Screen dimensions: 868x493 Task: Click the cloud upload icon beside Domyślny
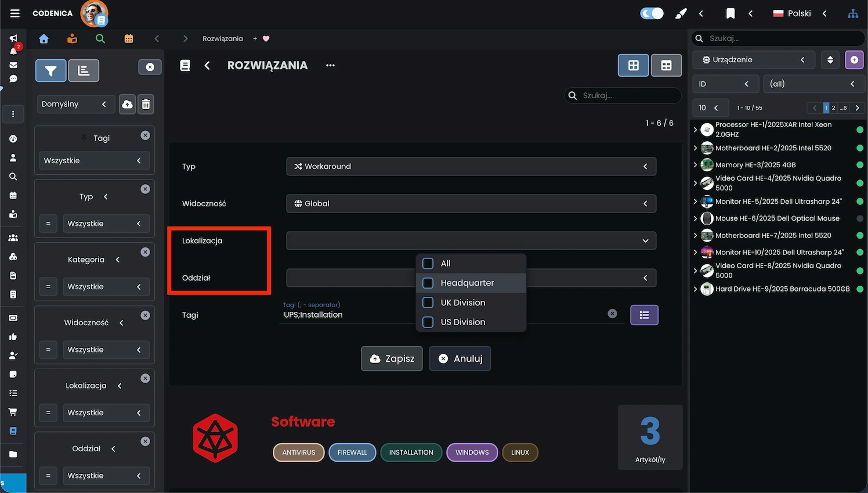127,105
